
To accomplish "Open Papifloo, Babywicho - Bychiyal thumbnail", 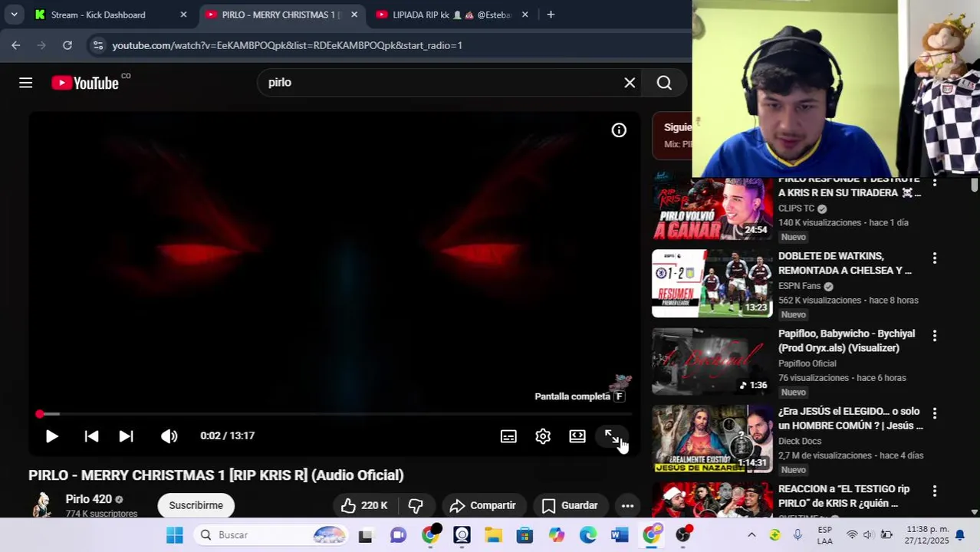I will click(x=712, y=361).
